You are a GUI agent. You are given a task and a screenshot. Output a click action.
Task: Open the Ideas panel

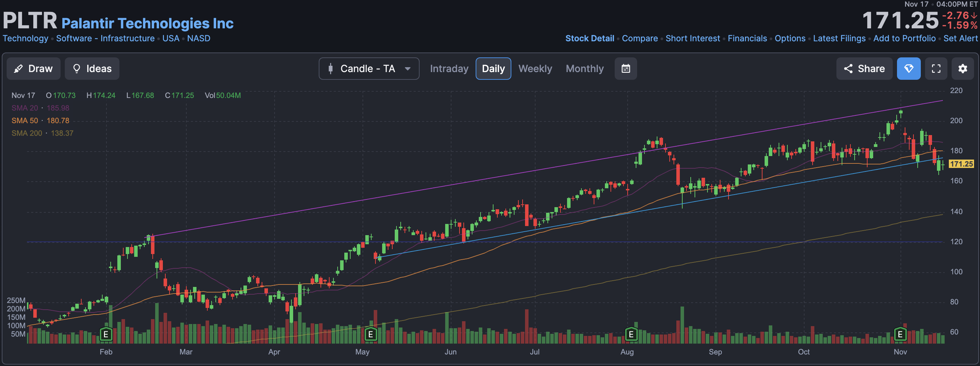pyautogui.click(x=92, y=69)
